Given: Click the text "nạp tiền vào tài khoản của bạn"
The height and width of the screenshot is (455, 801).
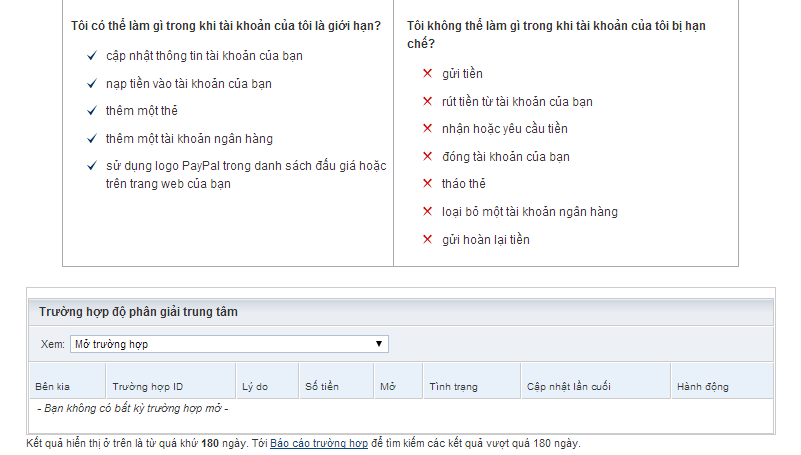Looking at the screenshot, I should pos(189,84).
